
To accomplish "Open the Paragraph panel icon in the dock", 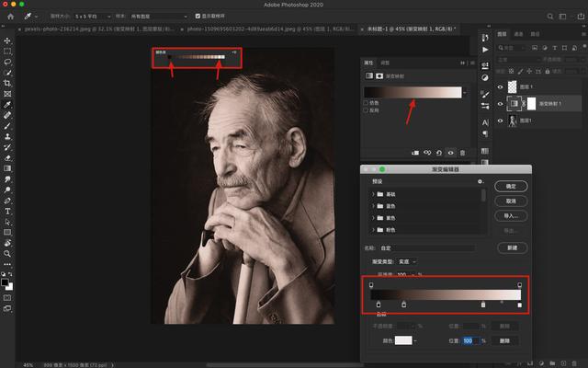I will pyautogui.click(x=485, y=133).
